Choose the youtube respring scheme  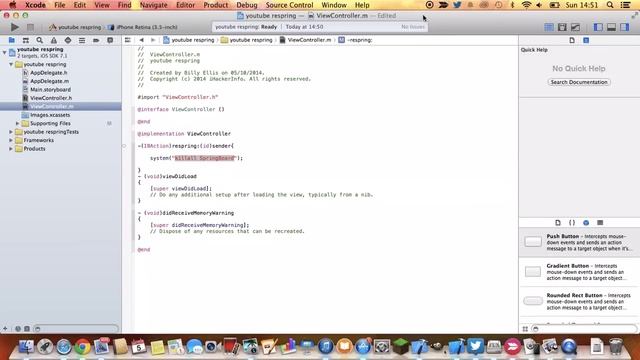pos(75,27)
